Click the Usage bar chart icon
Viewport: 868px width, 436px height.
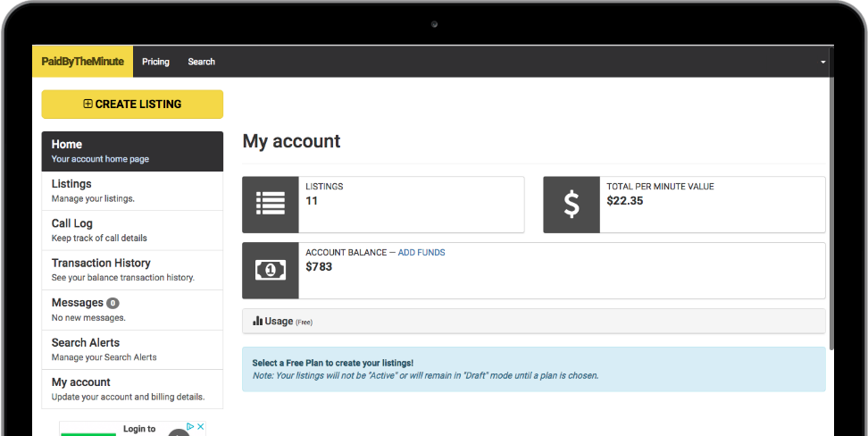click(257, 321)
